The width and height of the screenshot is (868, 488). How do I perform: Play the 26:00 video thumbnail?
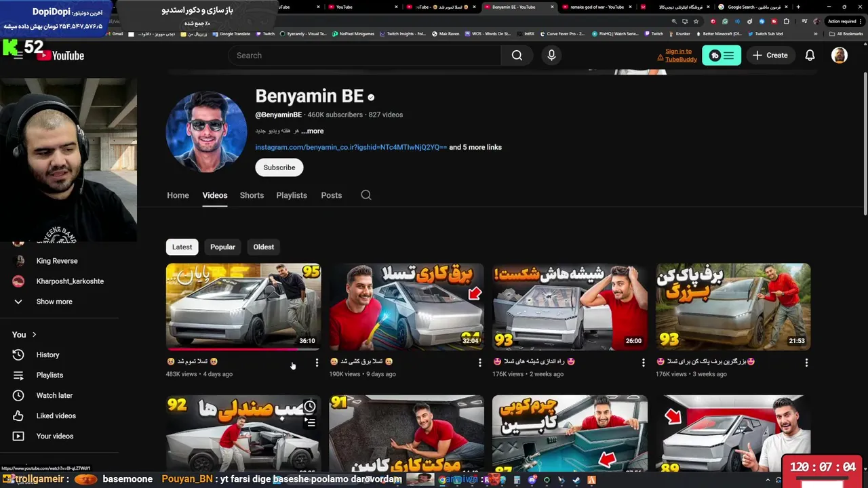pyautogui.click(x=570, y=306)
